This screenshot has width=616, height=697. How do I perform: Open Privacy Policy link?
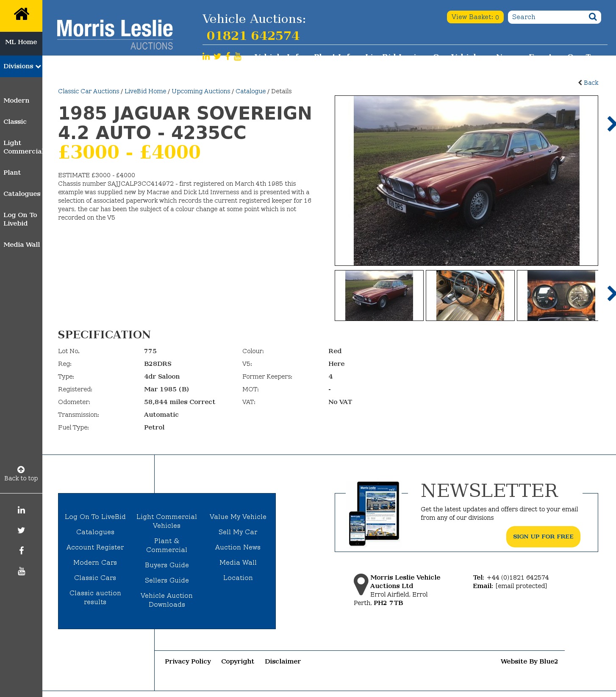pyautogui.click(x=188, y=661)
